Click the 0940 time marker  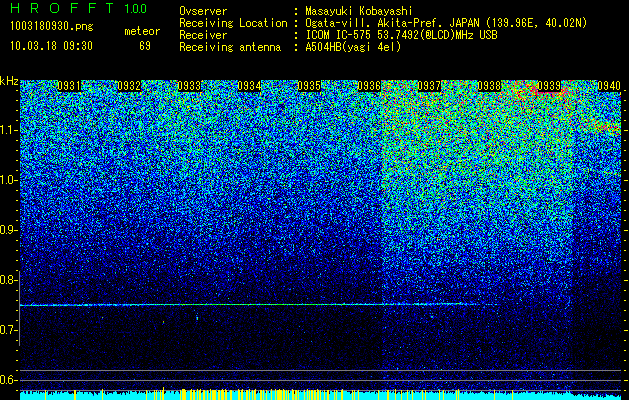coord(609,86)
